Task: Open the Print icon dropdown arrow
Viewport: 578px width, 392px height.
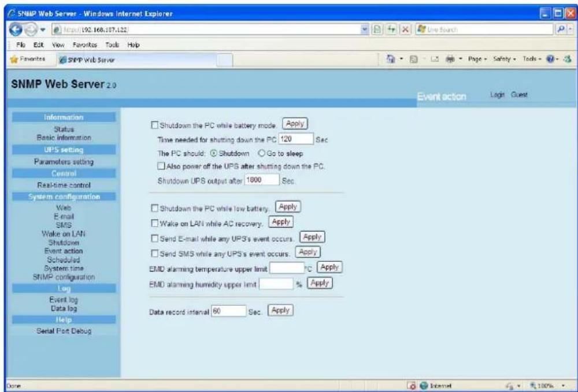Action: pos(461,58)
